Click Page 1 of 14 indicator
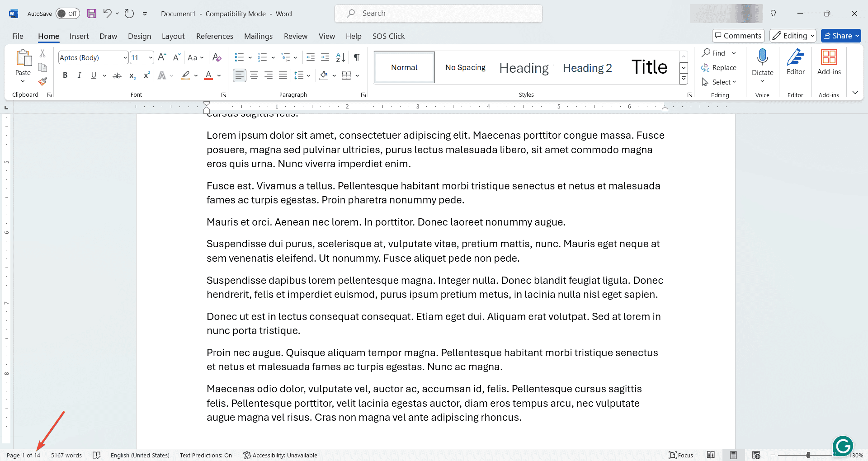Viewport: 868px width, 461px height. [24, 455]
